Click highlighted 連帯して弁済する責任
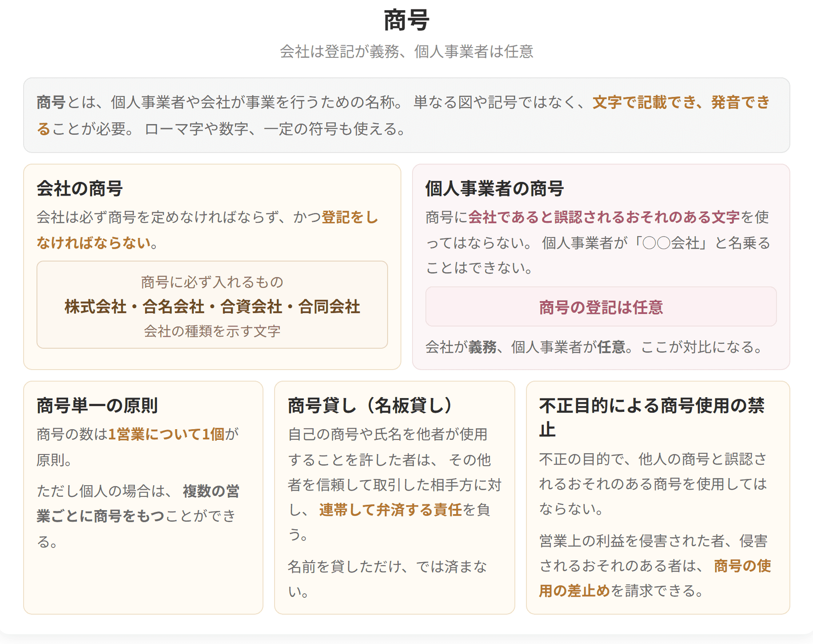 [x=391, y=510]
